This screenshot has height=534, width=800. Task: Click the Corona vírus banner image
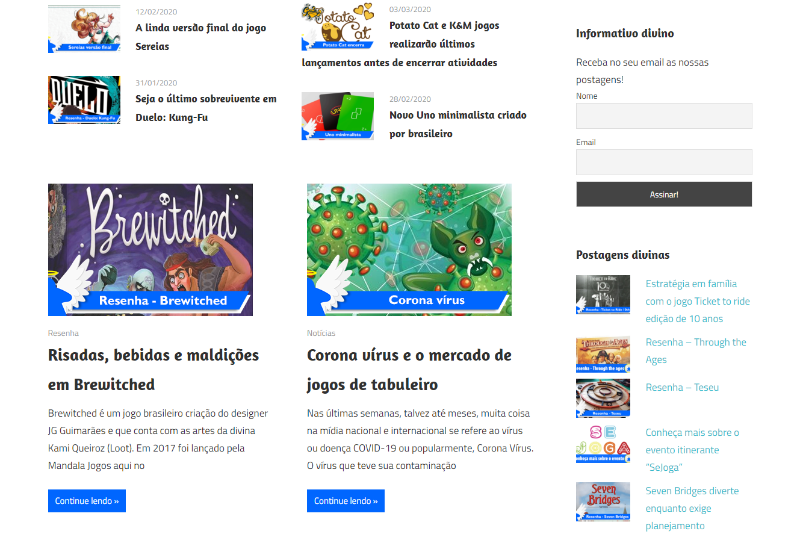[409, 250]
